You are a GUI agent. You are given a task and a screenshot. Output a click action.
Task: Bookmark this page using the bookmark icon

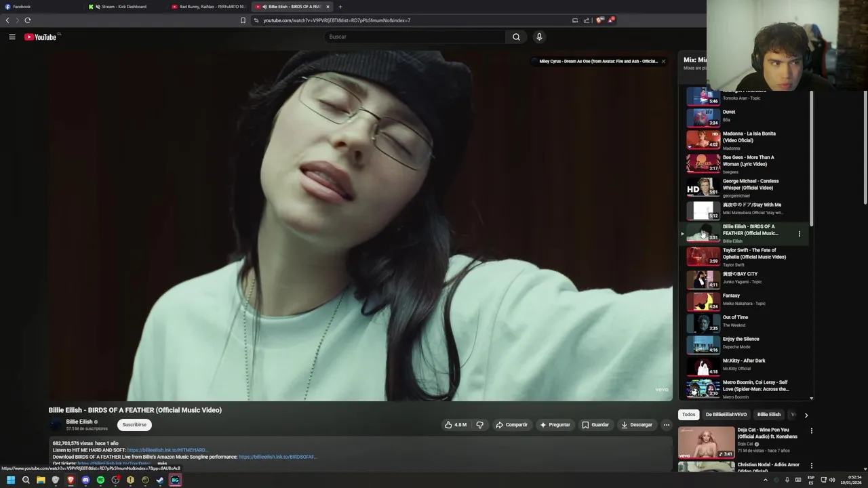point(243,20)
